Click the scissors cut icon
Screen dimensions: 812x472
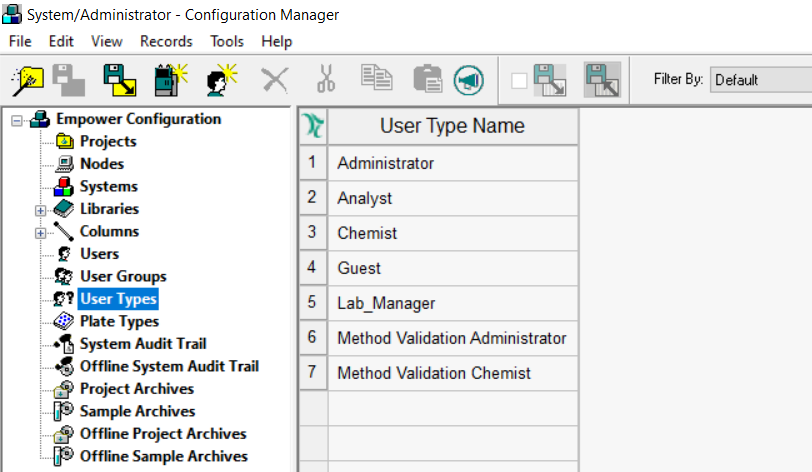click(x=326, y=79)
